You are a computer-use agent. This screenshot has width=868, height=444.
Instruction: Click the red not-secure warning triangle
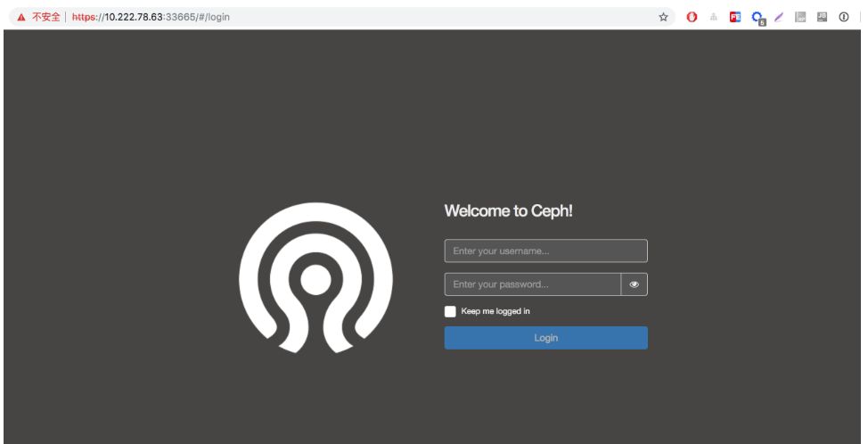tap(21, 17)
